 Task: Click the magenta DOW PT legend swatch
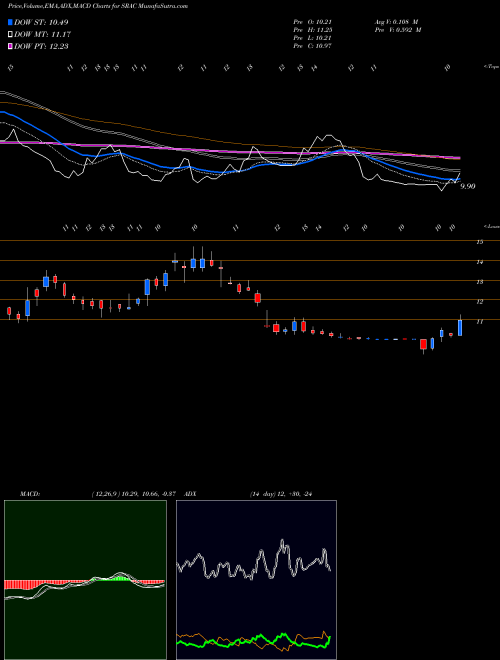(10, 46)
